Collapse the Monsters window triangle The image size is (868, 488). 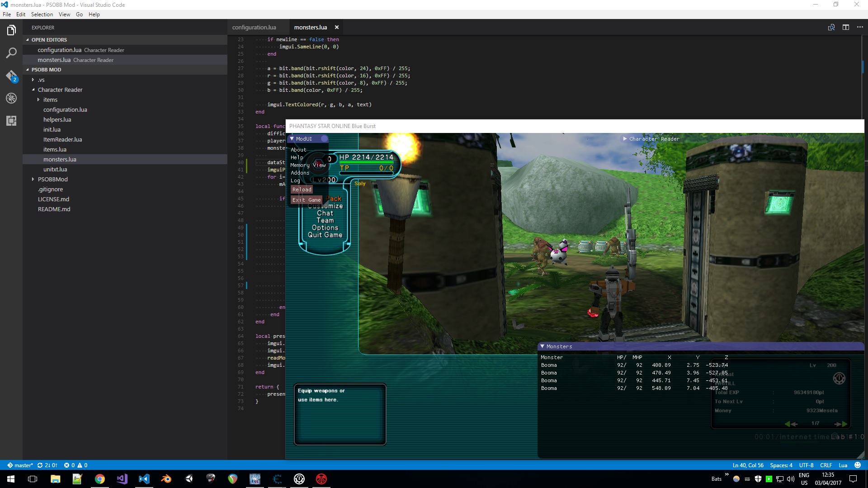tap(542, 346)
